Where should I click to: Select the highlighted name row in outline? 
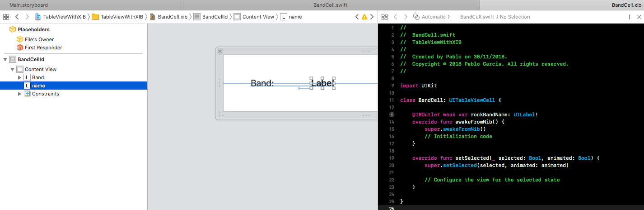[x=74, y=86]
